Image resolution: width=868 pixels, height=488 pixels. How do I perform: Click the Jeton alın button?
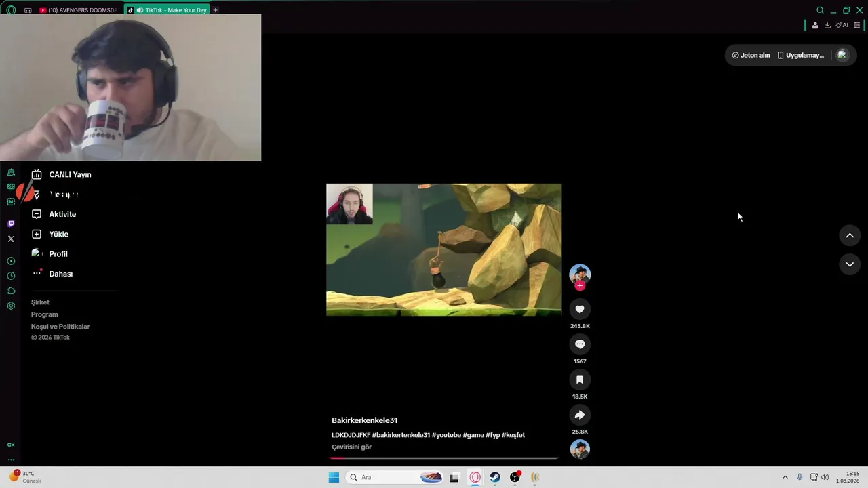[x=751, y=55]
